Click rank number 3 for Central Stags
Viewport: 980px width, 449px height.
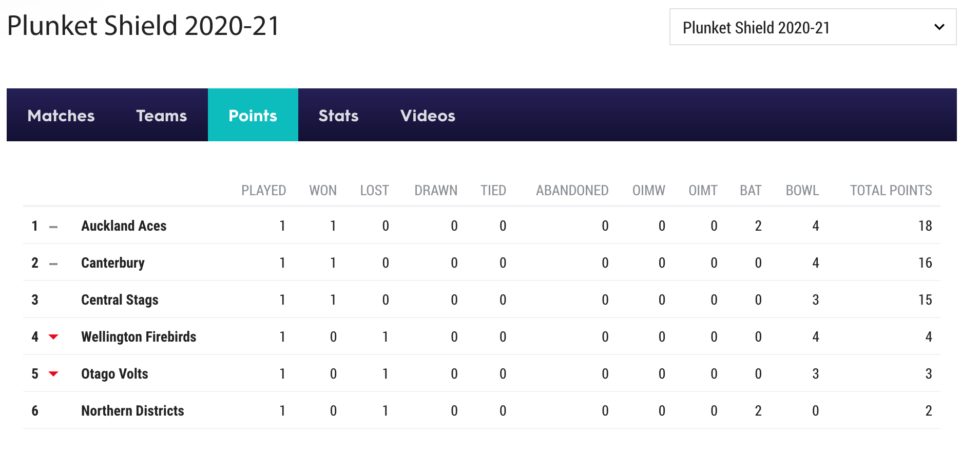(x=35, y=300)
